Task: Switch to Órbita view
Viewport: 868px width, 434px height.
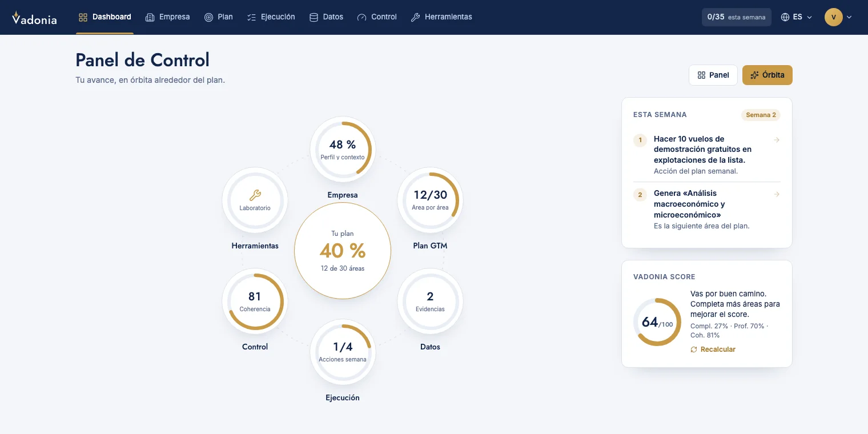Action: [x=767, y=75]
